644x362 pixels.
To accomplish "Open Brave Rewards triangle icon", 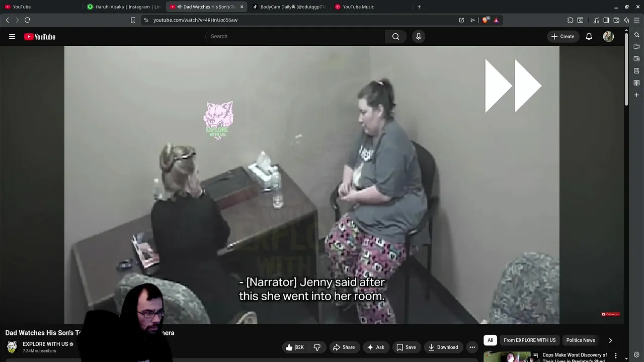I will tap(496, 20).
